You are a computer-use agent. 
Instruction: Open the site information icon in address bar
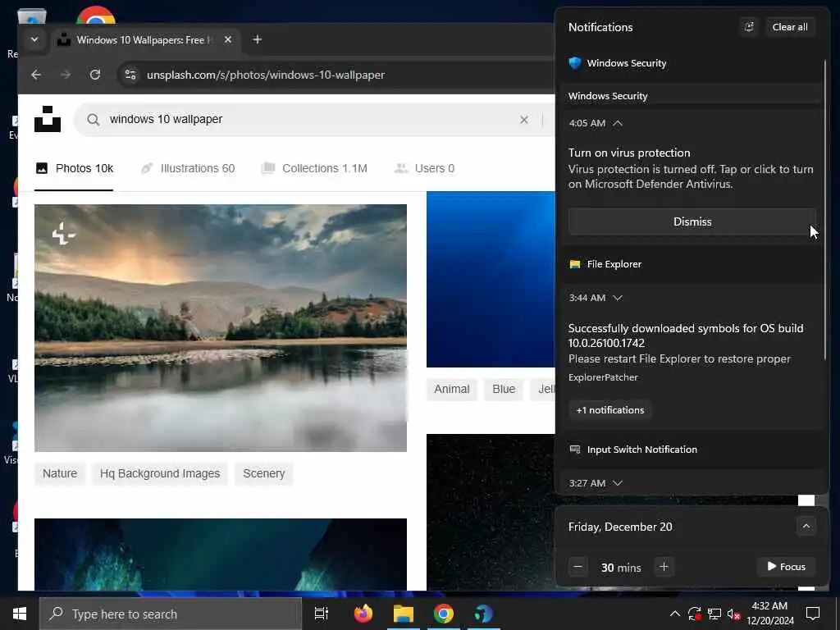[130, 75]
